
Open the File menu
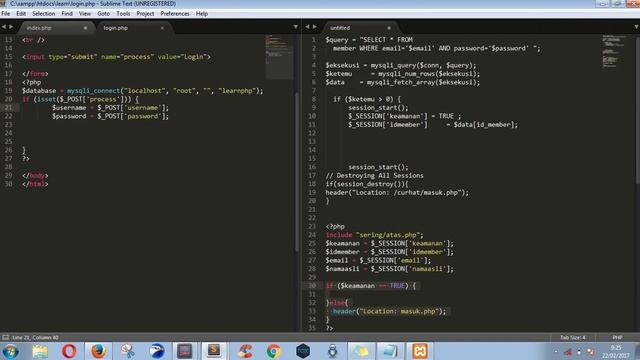6,13
